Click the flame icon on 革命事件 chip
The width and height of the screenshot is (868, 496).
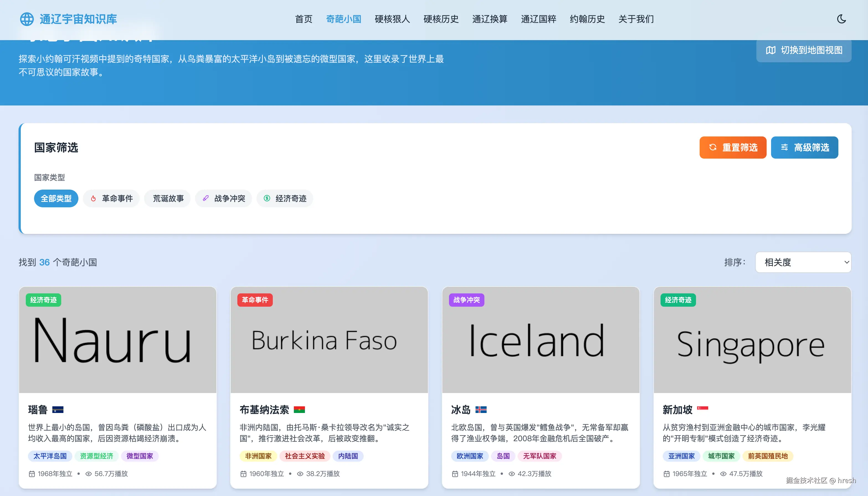93,198
